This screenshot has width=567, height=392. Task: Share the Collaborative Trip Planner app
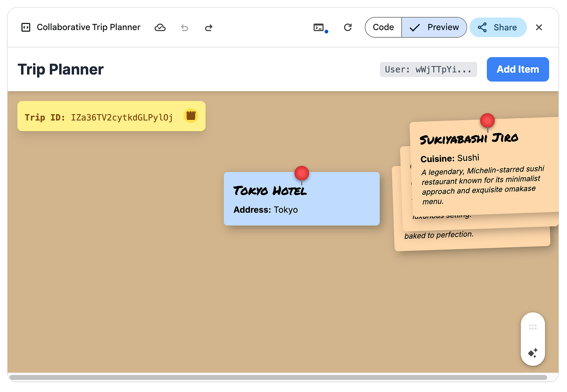pos(498,28)
